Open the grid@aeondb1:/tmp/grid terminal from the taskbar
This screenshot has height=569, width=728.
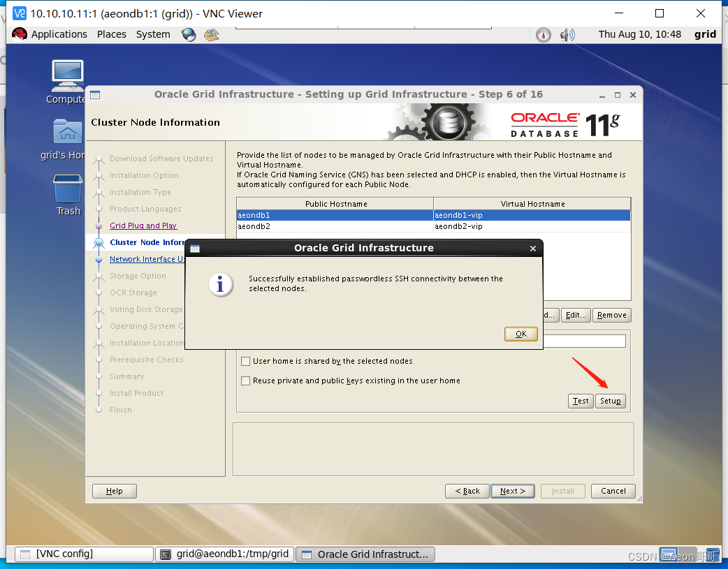224,554
